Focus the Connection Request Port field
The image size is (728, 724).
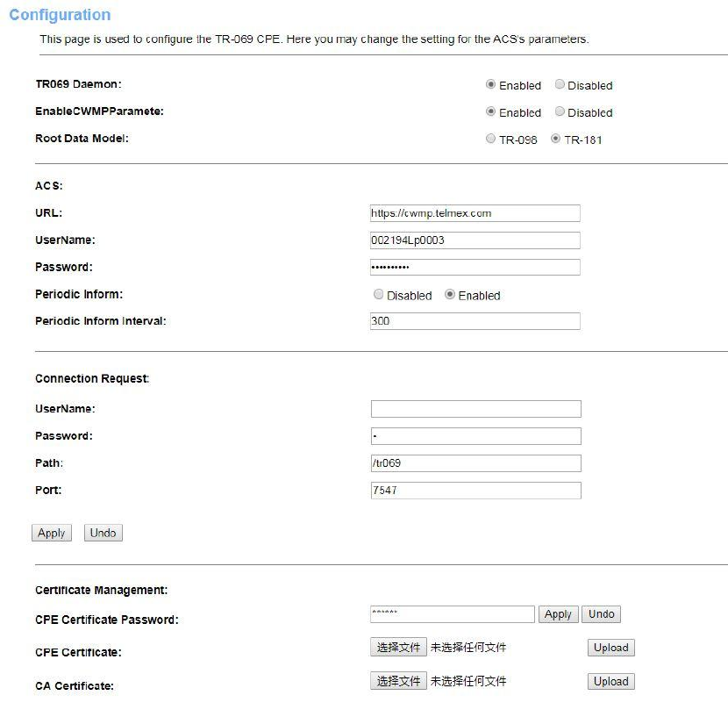tap(476, 491)
